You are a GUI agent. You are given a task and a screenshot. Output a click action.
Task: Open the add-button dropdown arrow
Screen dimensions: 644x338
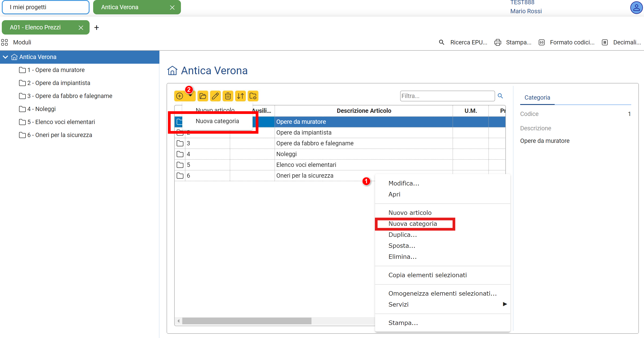pos(190,96)
